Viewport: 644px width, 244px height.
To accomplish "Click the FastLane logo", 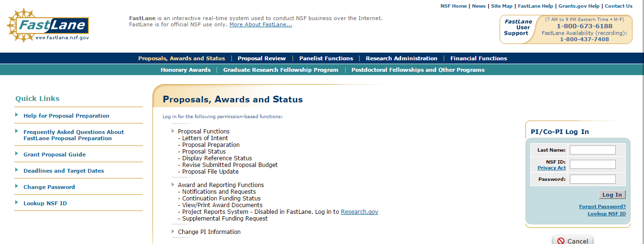I will click(x=48, y=26).
